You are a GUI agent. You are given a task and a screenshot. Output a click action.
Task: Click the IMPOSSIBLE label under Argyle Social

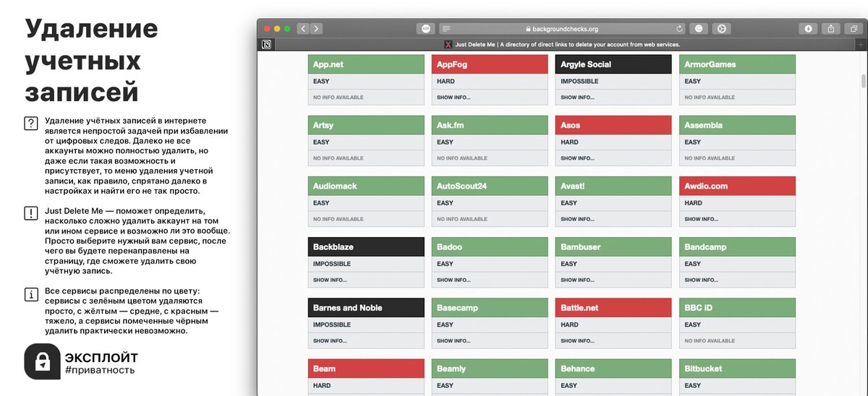pos(579,81)
